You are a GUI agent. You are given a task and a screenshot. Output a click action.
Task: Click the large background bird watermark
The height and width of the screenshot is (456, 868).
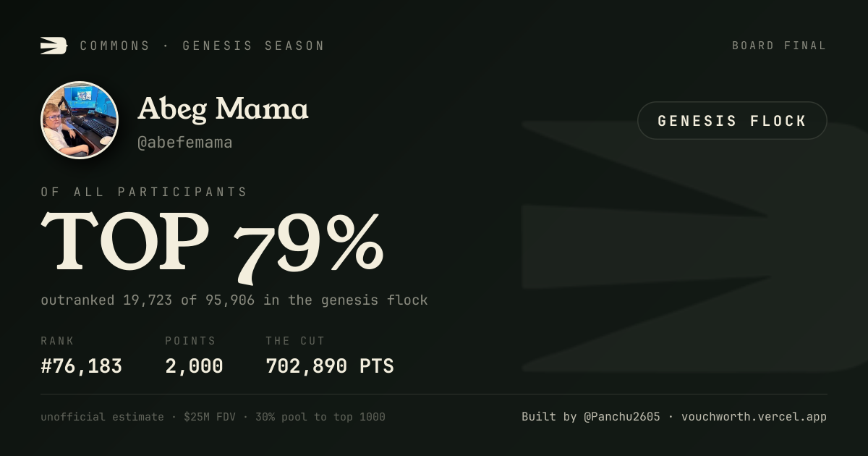(x=694, y=246)
